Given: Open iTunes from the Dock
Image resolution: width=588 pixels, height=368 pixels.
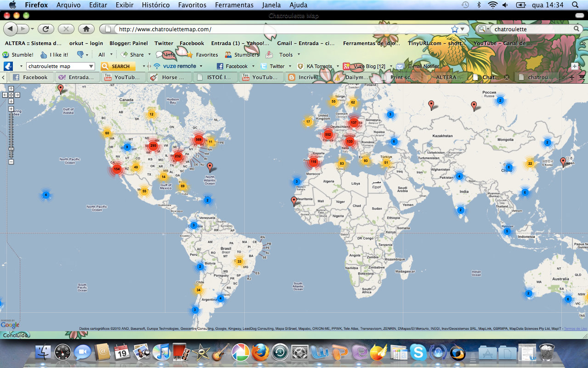Looking at the screenshot, I should pos(162,352).
